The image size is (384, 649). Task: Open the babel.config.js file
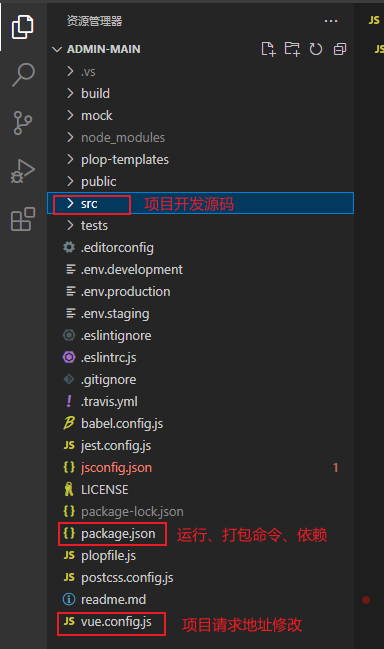200,423
